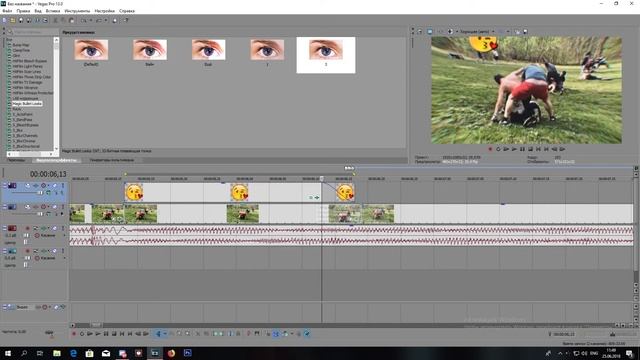Select S_BlurChannels in effects list
This screenshot has height=360, width=640.
(25, 136)
